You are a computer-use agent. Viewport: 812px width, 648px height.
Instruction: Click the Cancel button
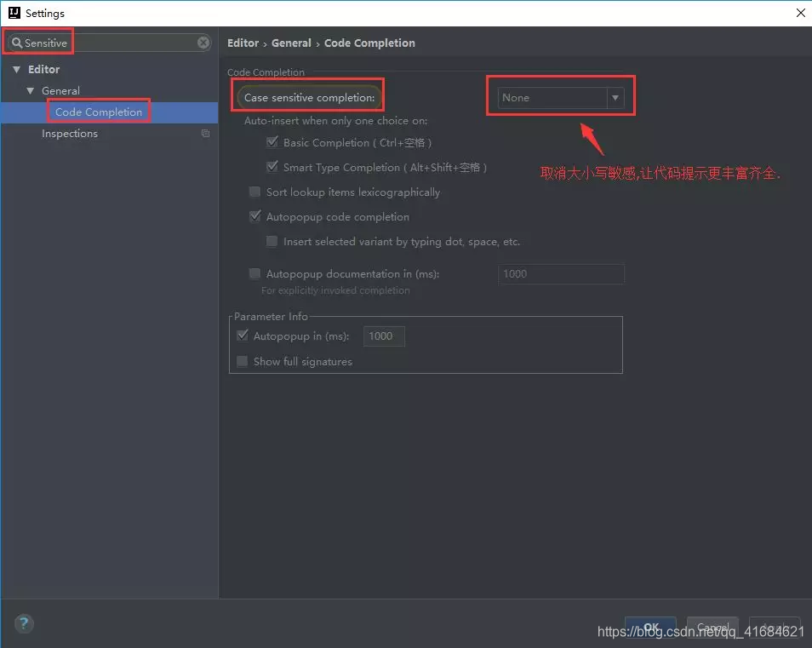point(712,626)
